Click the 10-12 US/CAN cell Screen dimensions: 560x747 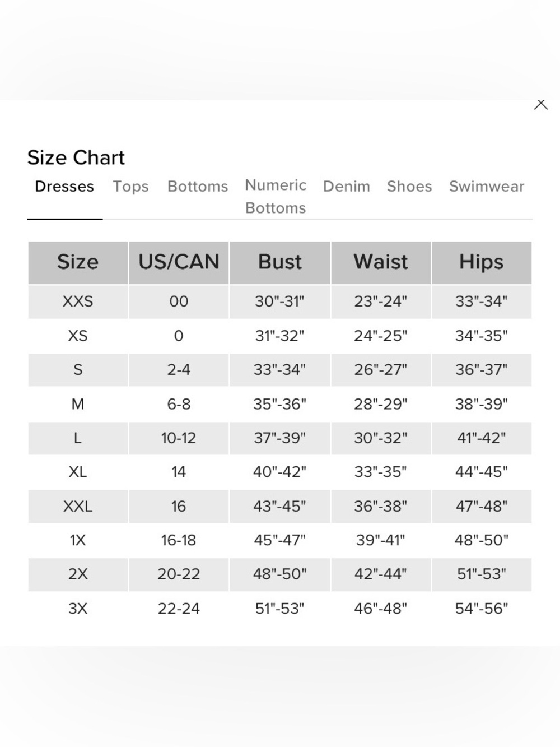pos(179,438)
